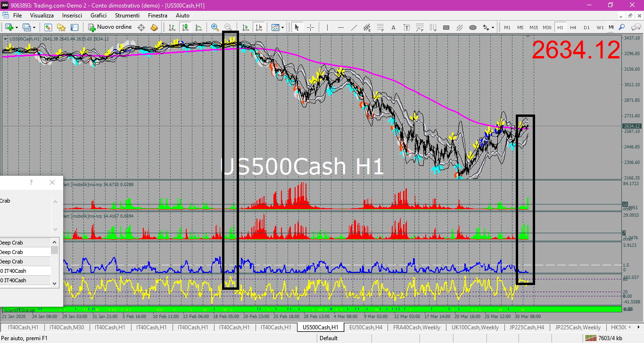Select the Fibonacci retracement tool
644x343 pixels.
[x=380, y=27]
